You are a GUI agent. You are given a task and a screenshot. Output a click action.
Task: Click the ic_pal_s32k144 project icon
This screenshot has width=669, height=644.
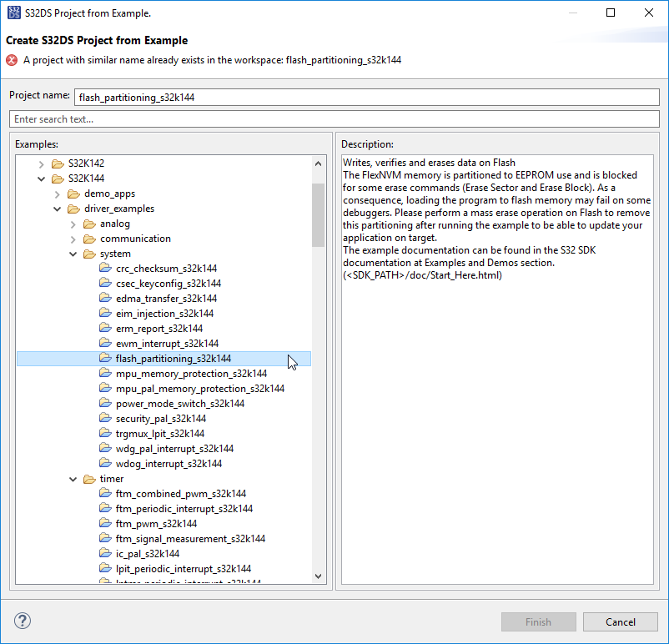pyautogui.click(x=105, y=553)
